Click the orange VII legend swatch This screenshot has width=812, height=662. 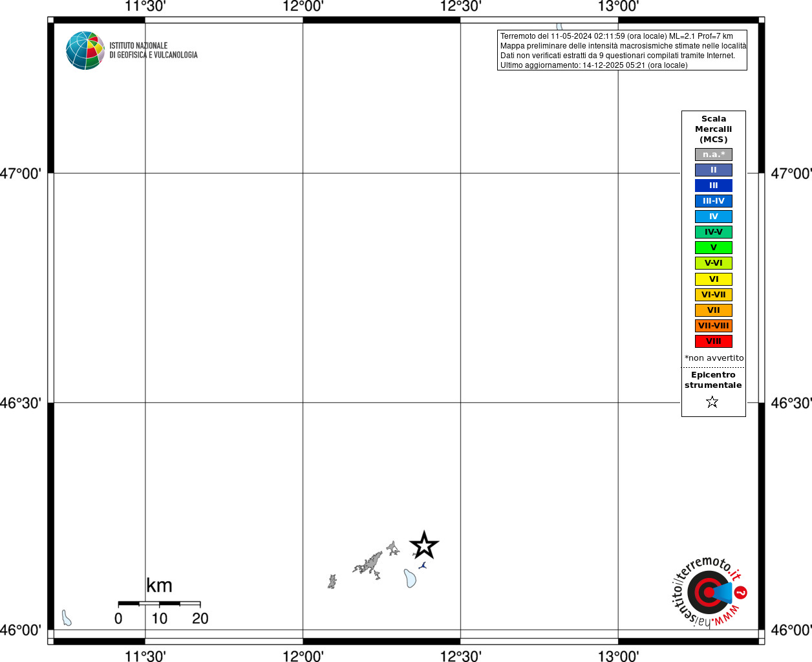point(714,310)
